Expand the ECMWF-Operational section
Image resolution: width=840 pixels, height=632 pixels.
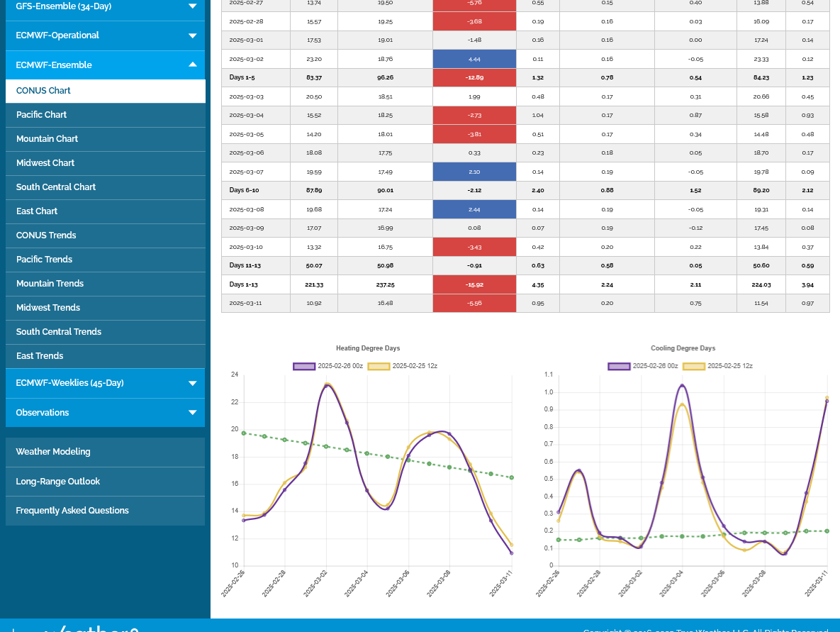pyautogui.click(x=105, y=35)
